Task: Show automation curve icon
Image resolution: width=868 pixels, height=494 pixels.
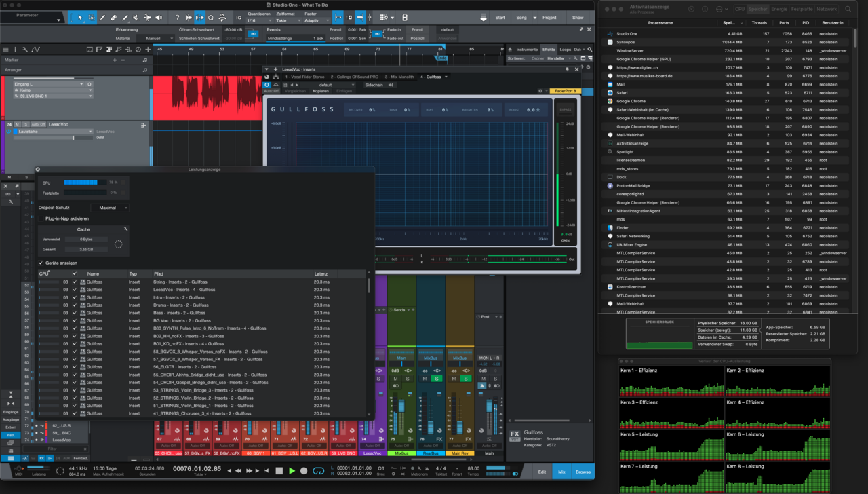Action: point(35,50)
